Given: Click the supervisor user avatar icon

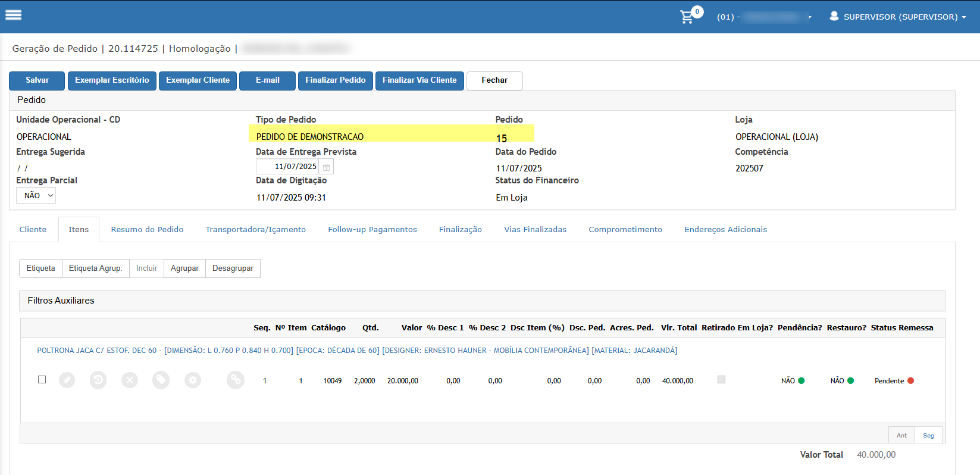Looking at the screenshot, I should pos(834,16).
